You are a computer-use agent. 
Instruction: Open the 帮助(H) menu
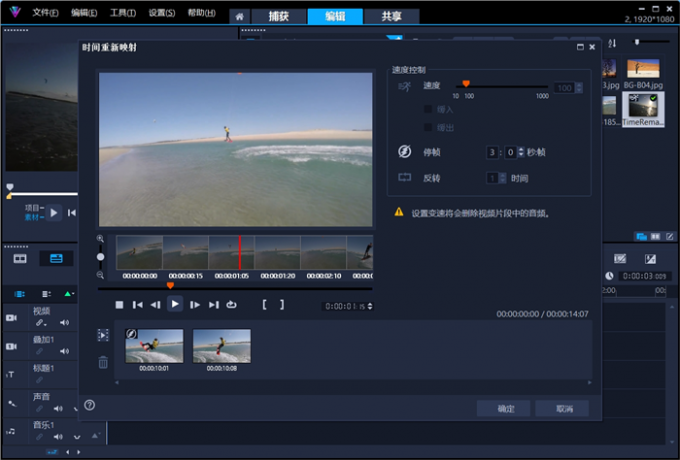click(x=201, y=13)
